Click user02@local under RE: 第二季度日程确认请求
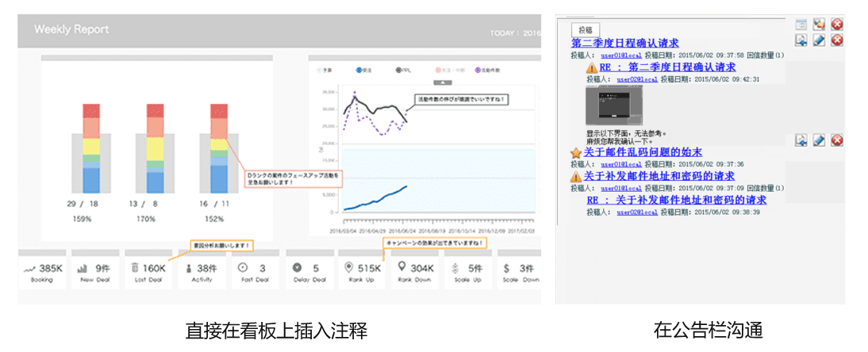868x352 pixels. click(637, 80)
